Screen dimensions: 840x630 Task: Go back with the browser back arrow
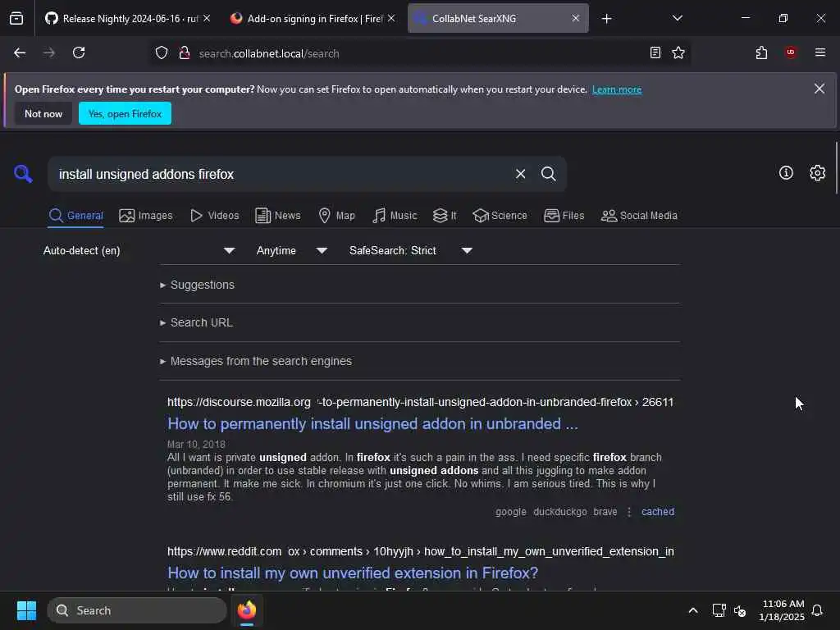point(20,53)
